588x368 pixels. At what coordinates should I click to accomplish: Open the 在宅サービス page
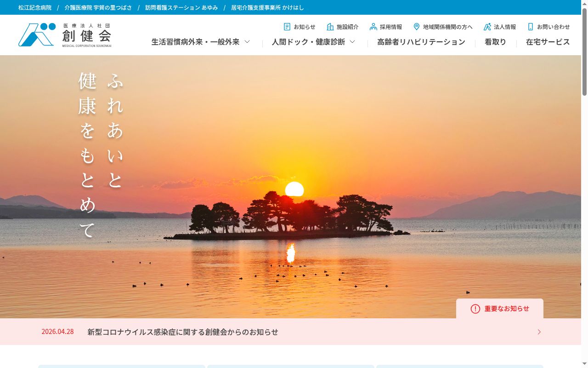(x=548, y=42)
